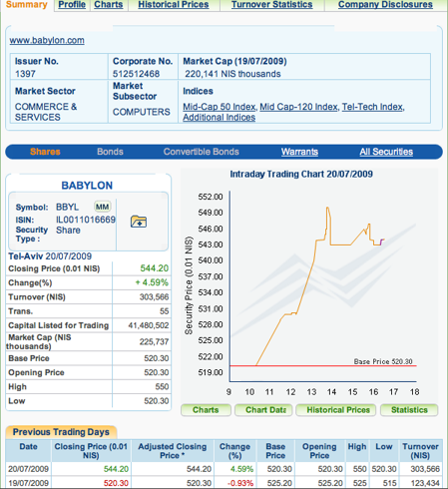The height and width of the screenshot is (489, 448).
Task: Click Adjusted Closing Price column header
Action: (173, 451)
